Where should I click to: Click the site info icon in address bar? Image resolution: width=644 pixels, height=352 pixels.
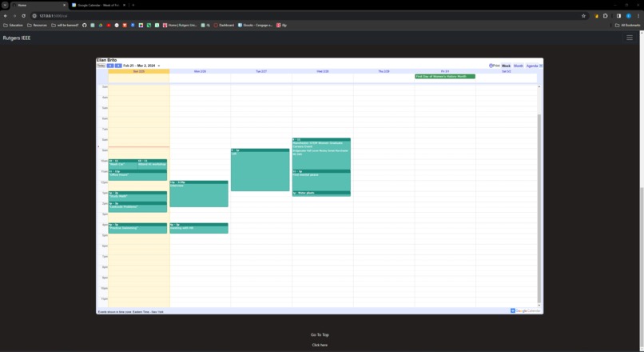pyautogui.click(x=34, y=16)
